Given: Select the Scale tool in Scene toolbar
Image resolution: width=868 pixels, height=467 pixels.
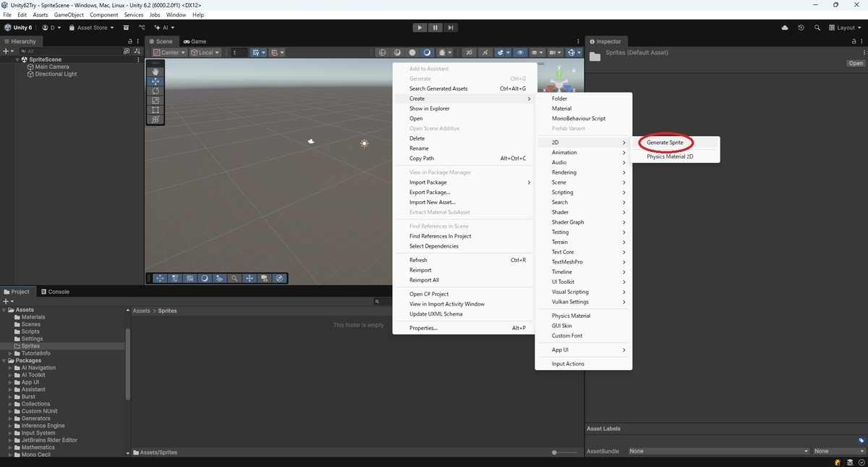Looking at the screenshot, I should point(156,101).
